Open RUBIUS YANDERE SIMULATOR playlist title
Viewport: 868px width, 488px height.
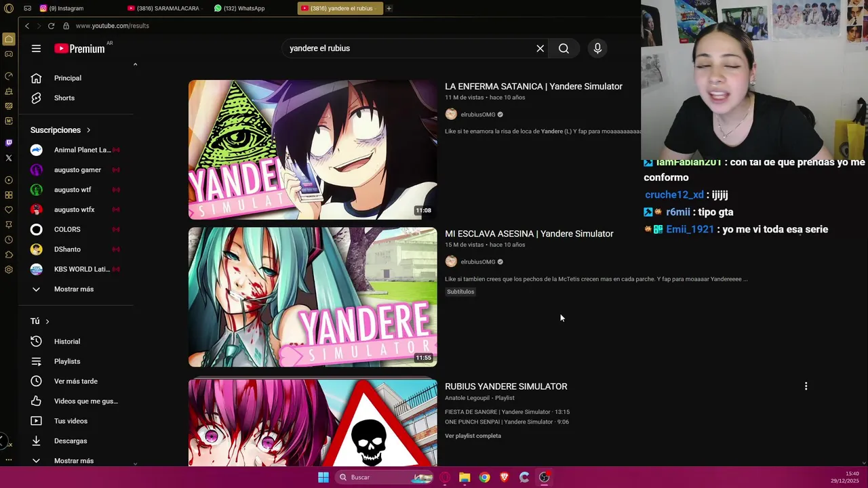point(506,386)
